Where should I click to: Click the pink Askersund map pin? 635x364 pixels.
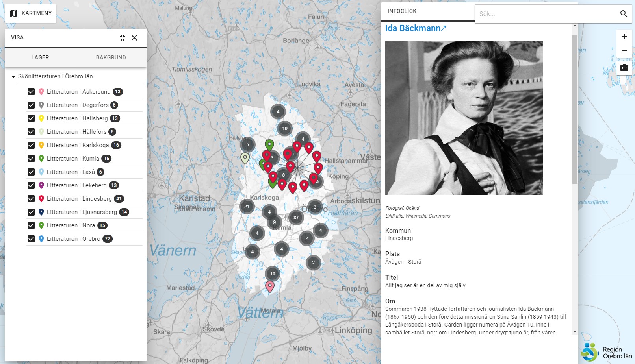click(270, 286)
